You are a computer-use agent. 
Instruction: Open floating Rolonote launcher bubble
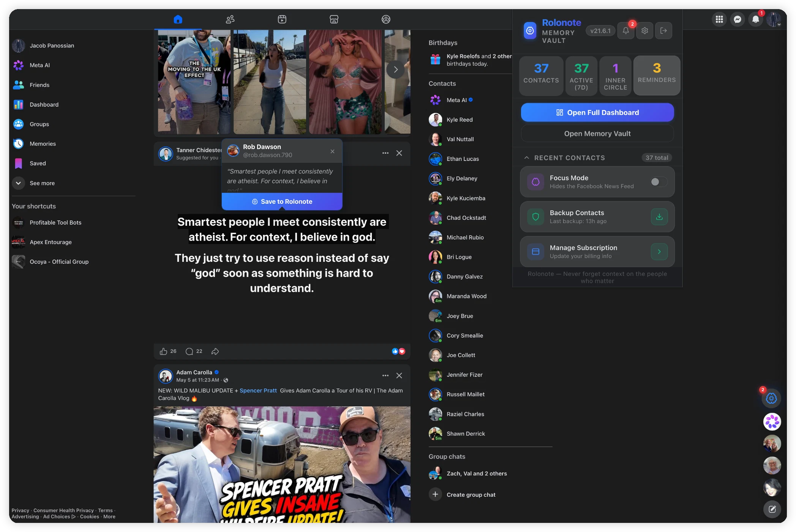click(x=771, y=398)
